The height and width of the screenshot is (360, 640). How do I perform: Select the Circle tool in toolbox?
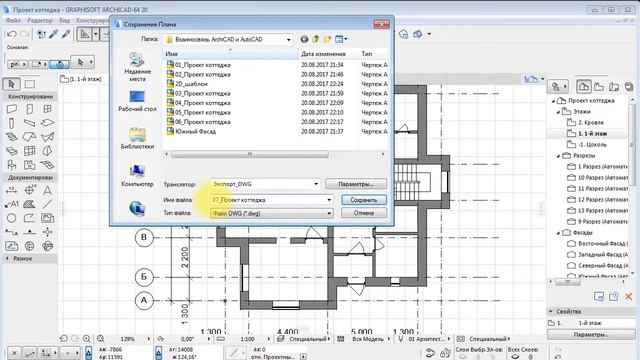[11, 218]
